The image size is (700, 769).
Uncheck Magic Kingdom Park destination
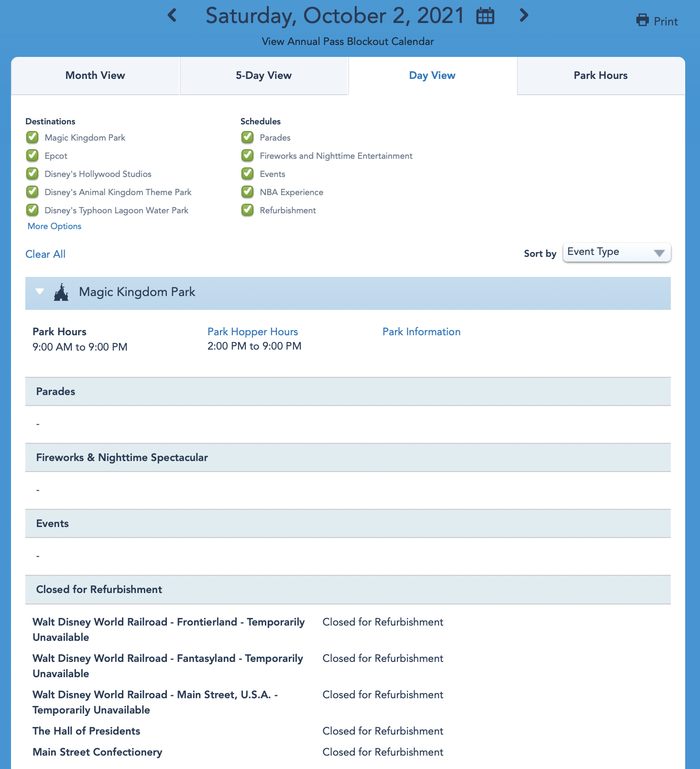tap(33, 138)
